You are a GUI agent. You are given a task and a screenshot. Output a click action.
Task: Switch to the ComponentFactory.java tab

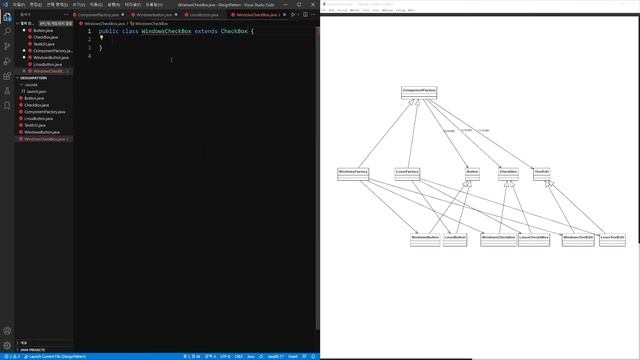(98, 15)
